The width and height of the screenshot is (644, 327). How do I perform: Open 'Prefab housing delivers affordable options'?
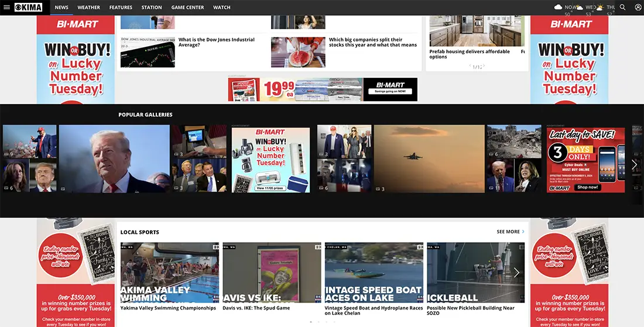(470, 54)
